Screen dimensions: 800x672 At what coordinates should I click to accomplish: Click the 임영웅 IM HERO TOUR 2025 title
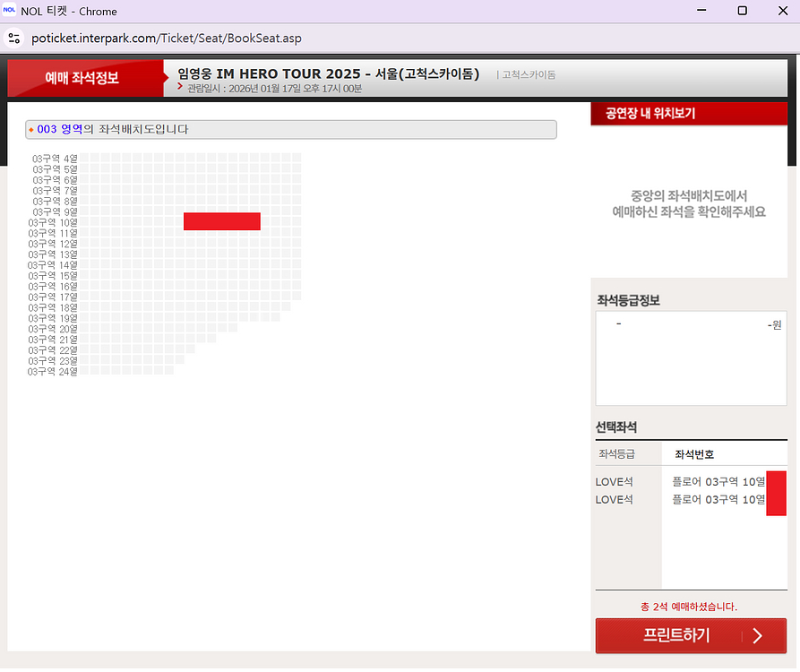point(328,73)
